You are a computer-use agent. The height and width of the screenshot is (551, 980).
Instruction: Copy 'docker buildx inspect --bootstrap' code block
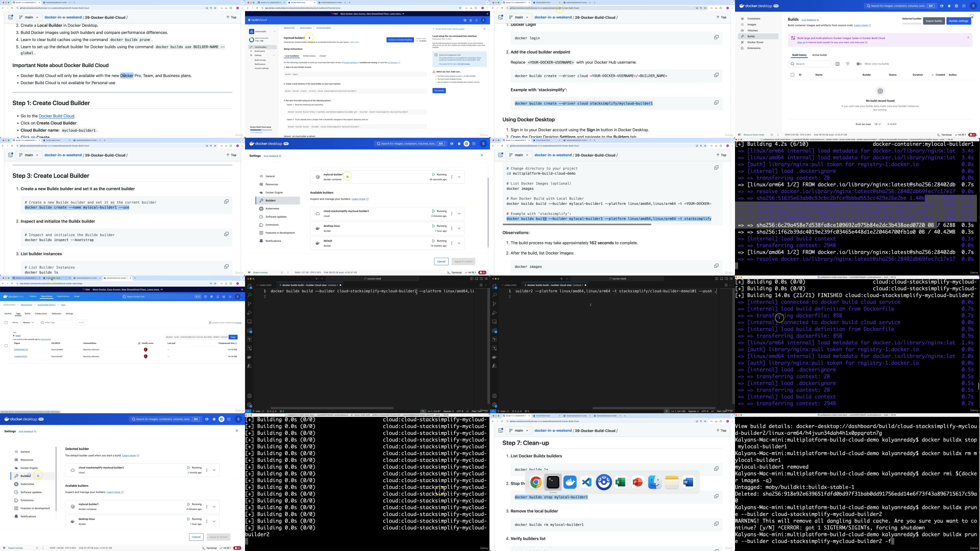[x=226, y=234]
